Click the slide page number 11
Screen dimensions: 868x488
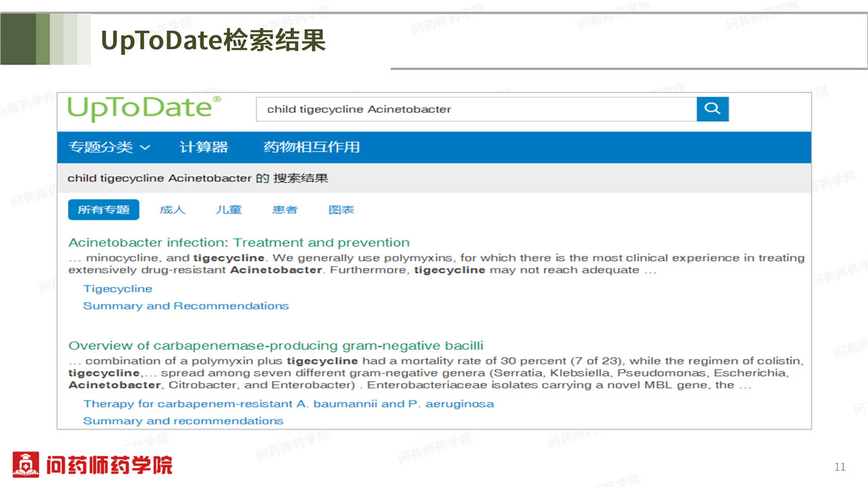pos(840,467)
